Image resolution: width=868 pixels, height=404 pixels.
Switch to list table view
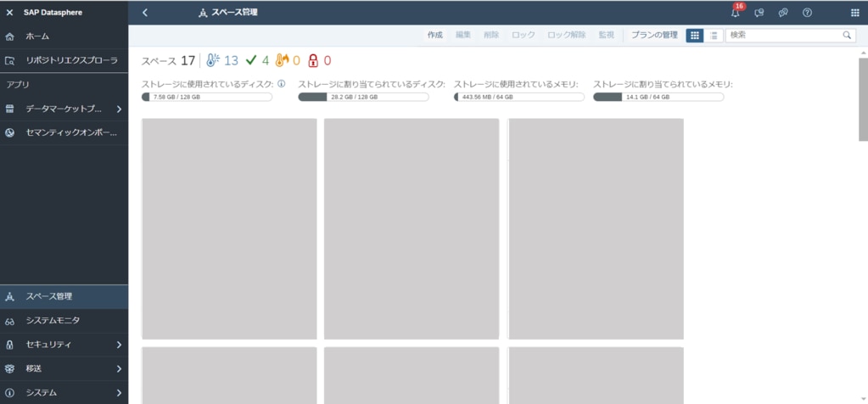click(714, 36)
